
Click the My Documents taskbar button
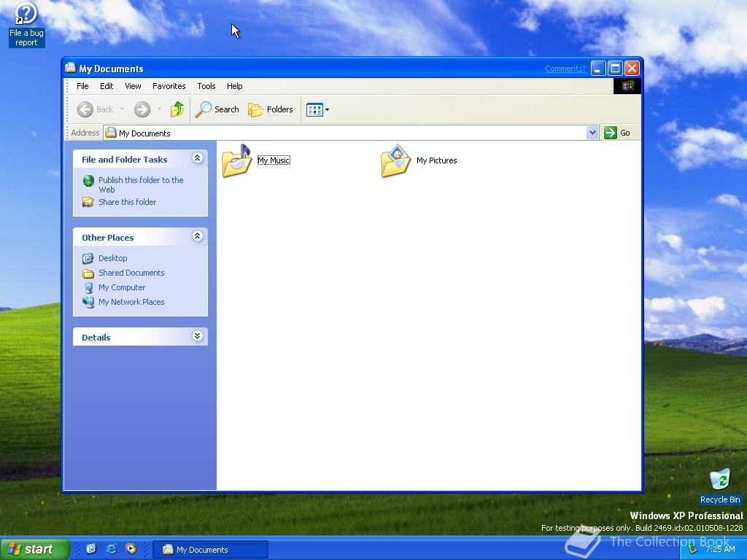[210, 550]
